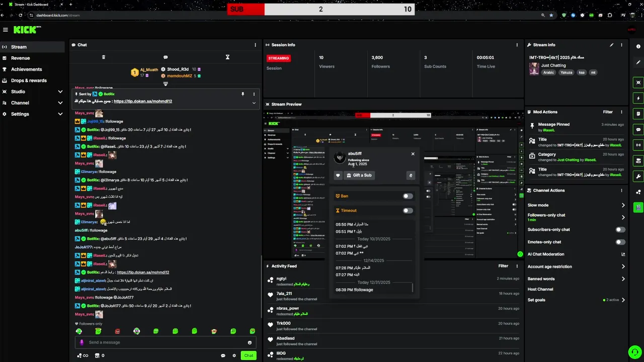Click Host Channel action
The width and height of the screenshot is (644, 362).
coord(540,289)
